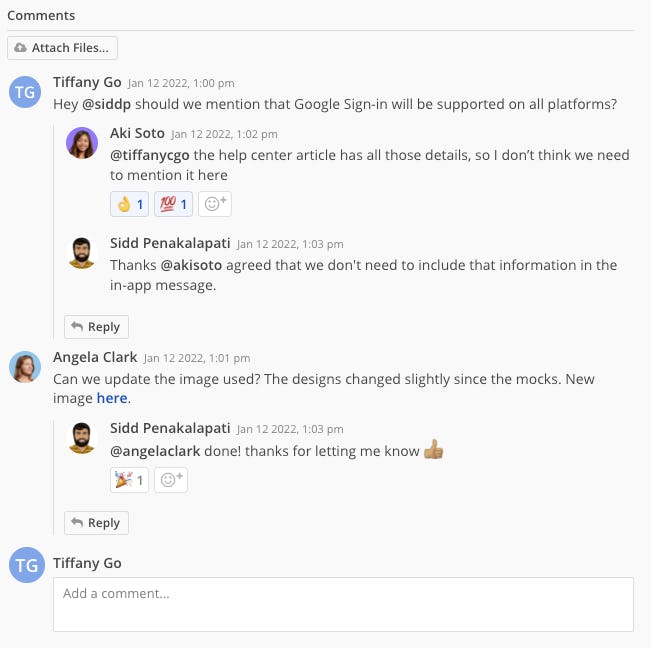The image size is (651, 648).
Task: Toggle the party popper emoji reaction
Action: coord(130,480)
